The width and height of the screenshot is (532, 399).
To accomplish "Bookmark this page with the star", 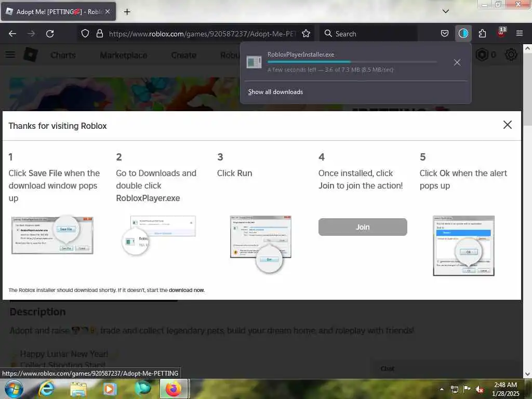I will click(306, 34).
